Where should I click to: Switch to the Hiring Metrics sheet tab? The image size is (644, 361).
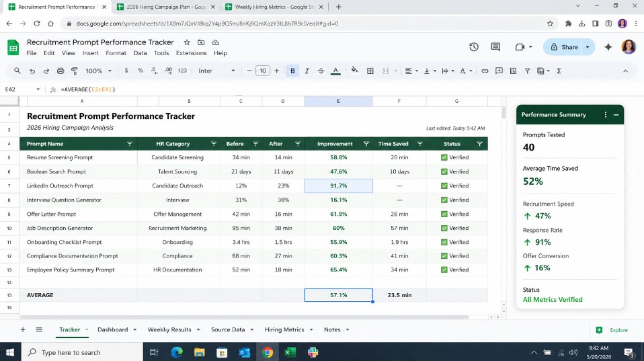284,329
